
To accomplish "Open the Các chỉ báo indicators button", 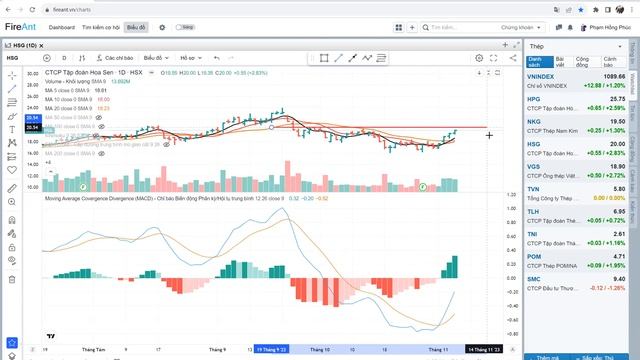I will point(115,58).
